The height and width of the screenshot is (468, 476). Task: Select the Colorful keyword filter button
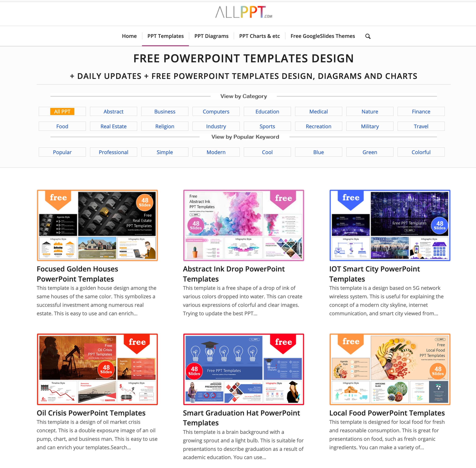pos(421,152)
